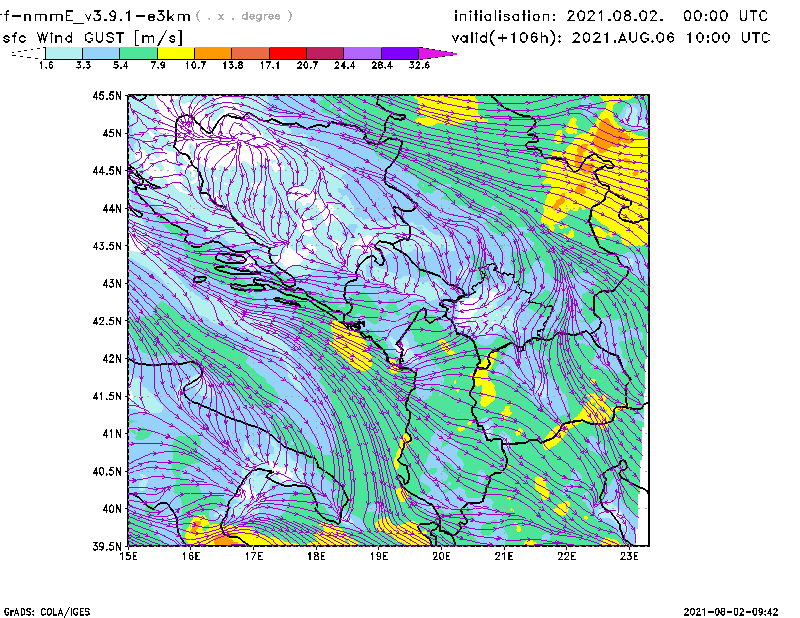800x618 pixels.
Task: Click the legend value 10.7
Action: pos(195,65)
